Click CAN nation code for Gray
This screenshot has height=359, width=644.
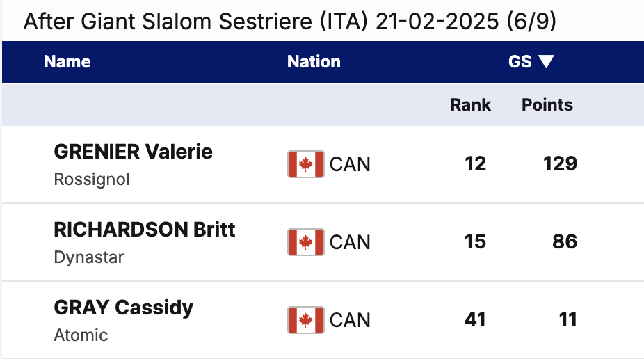[x=350, y=321]
